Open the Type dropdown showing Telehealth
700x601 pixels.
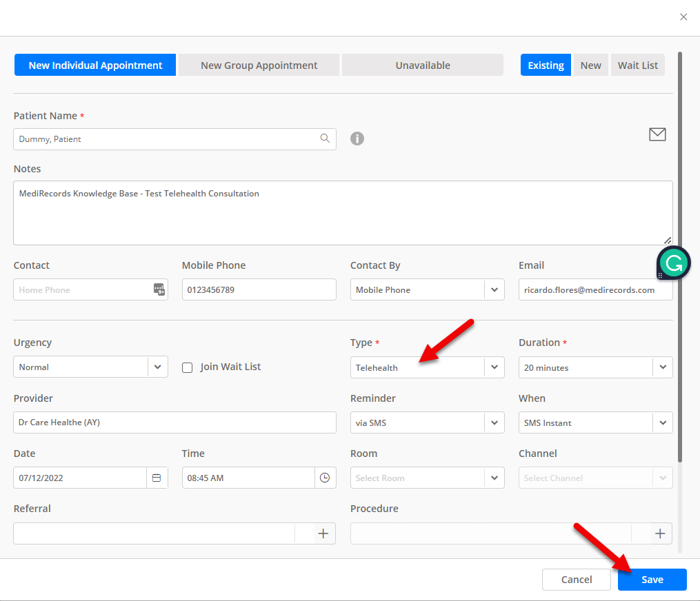427,367
